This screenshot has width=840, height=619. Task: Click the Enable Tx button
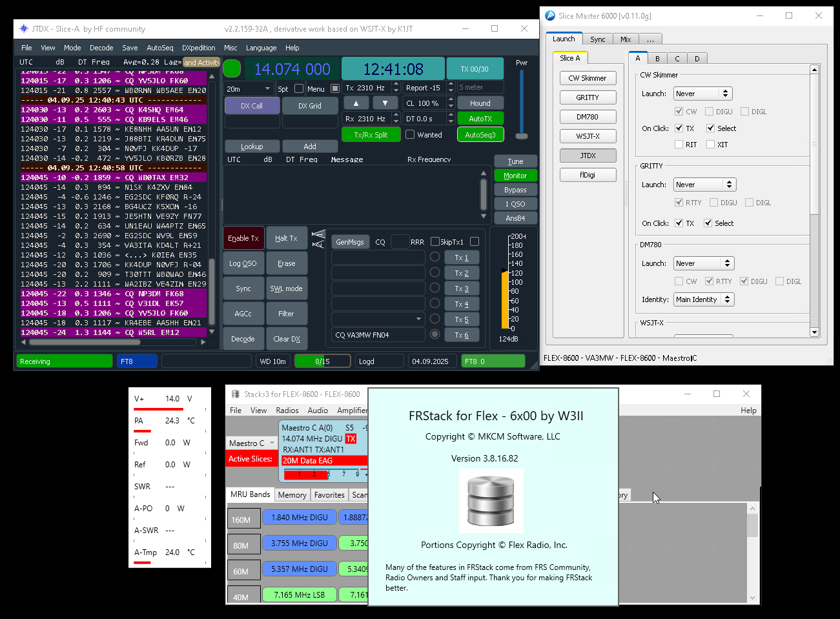click(243, 238)
